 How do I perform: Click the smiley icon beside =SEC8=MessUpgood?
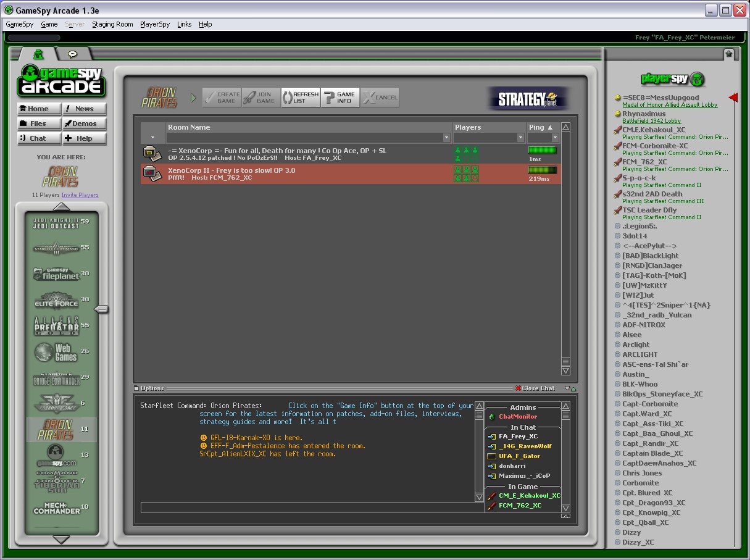point(617,98)
